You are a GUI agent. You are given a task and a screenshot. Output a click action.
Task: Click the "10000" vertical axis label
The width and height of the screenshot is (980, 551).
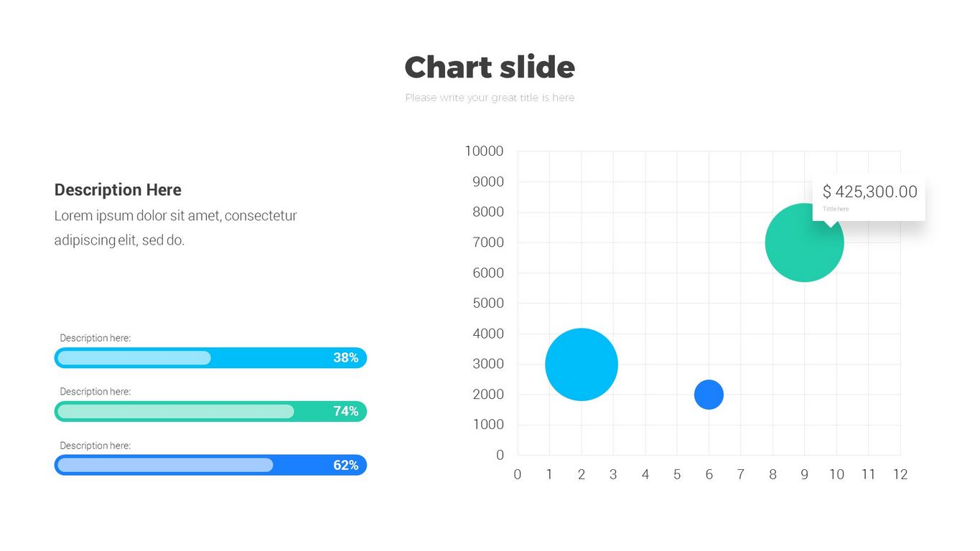(484, 151)
